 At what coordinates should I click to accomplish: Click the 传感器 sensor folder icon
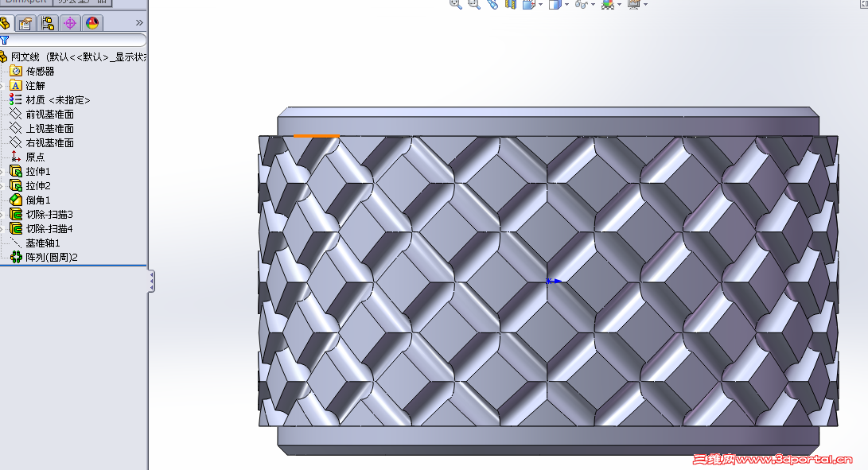click(16, 71)
